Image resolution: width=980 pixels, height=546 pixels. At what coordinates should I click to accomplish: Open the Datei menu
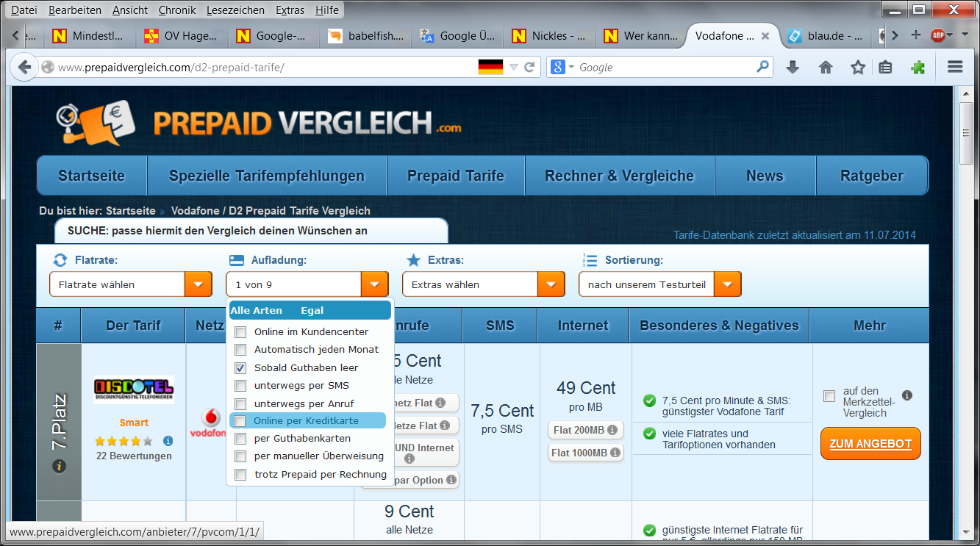pyautogui.click(x=24, y=10)
